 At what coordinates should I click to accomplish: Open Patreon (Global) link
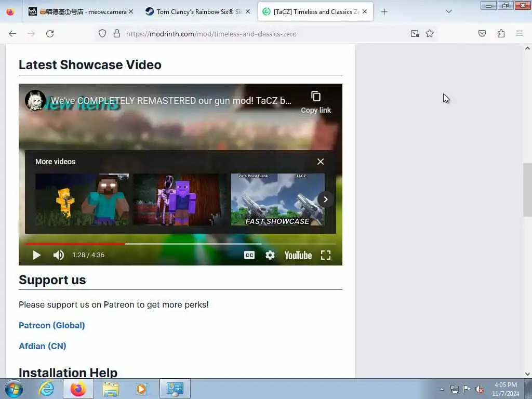[51, 325]
